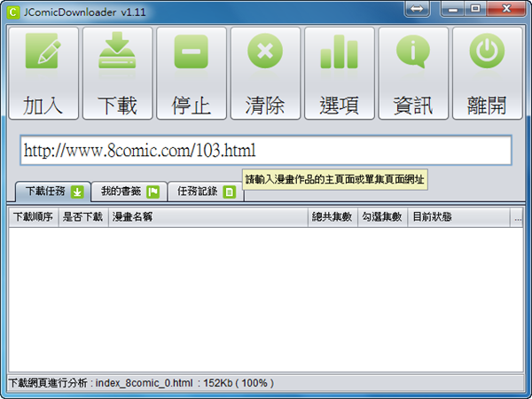532x399 pixels.
Task: Click the 下載順序 column header
Action: [x=34, y=217]
